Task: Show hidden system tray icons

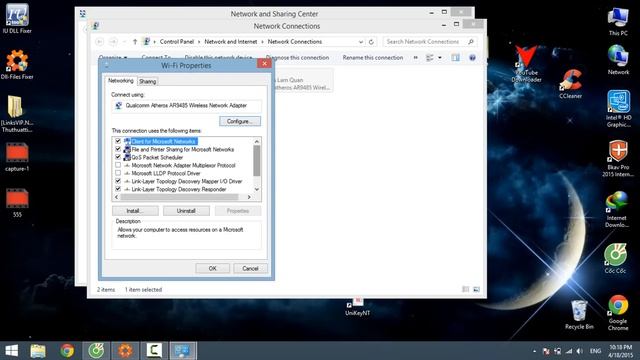Action: pyautogui.click(x=534, y=351)
